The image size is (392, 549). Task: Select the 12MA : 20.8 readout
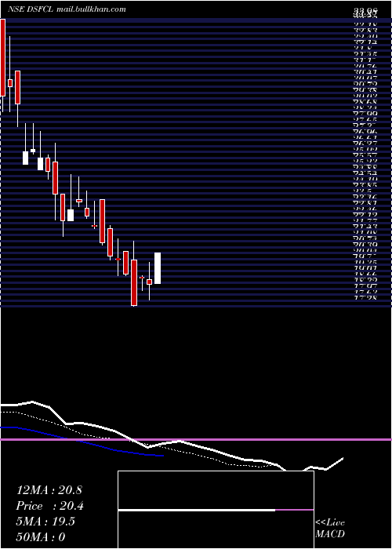point(49,490)
